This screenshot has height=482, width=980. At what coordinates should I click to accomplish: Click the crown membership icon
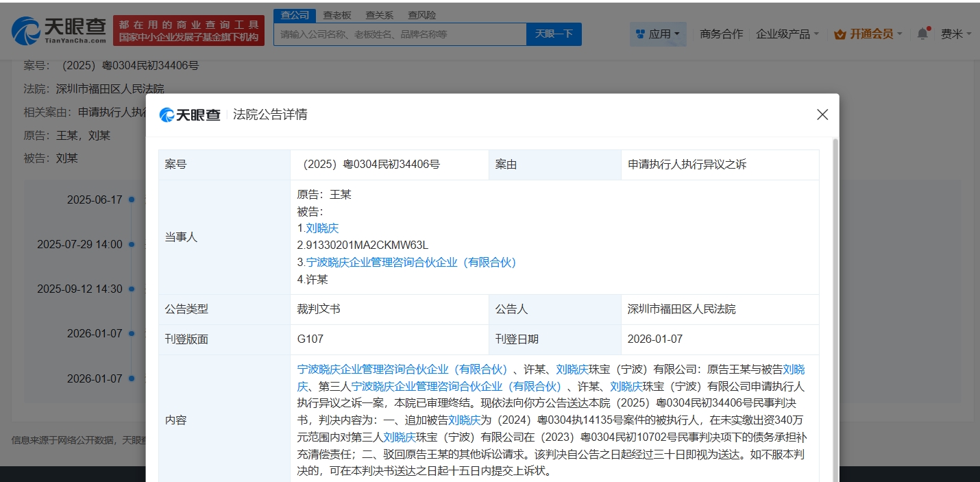point(840,34)
